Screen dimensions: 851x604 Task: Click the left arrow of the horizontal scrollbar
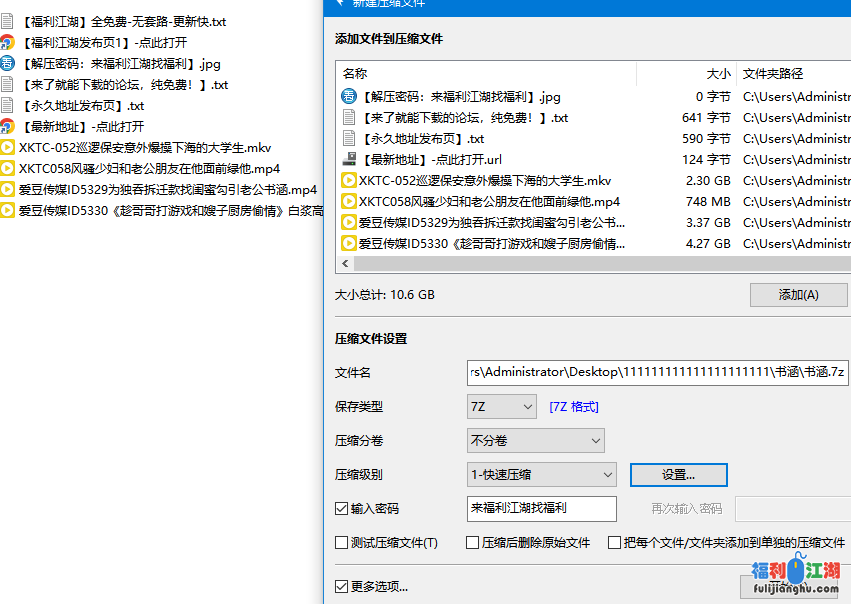346,264
